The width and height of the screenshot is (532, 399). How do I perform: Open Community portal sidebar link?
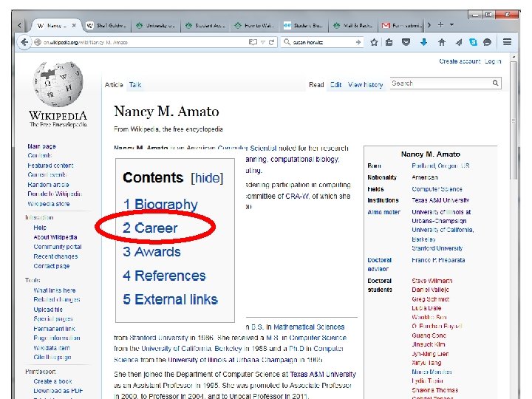click(x=58, y=247)
